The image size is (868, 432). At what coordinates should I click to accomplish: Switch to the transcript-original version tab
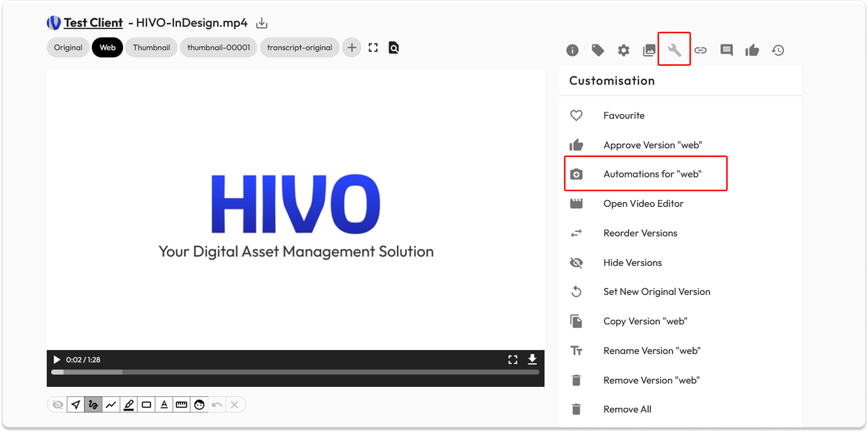click(x=299, y=48)
